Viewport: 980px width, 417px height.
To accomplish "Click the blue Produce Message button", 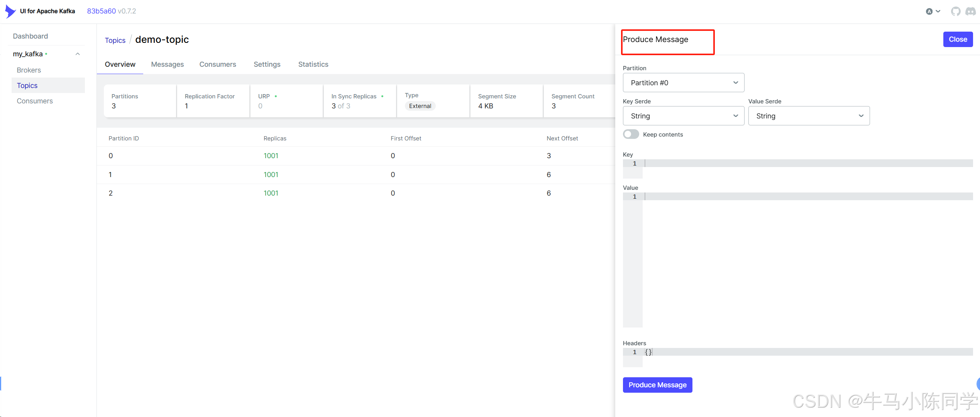I will click(x=657, y=385).
